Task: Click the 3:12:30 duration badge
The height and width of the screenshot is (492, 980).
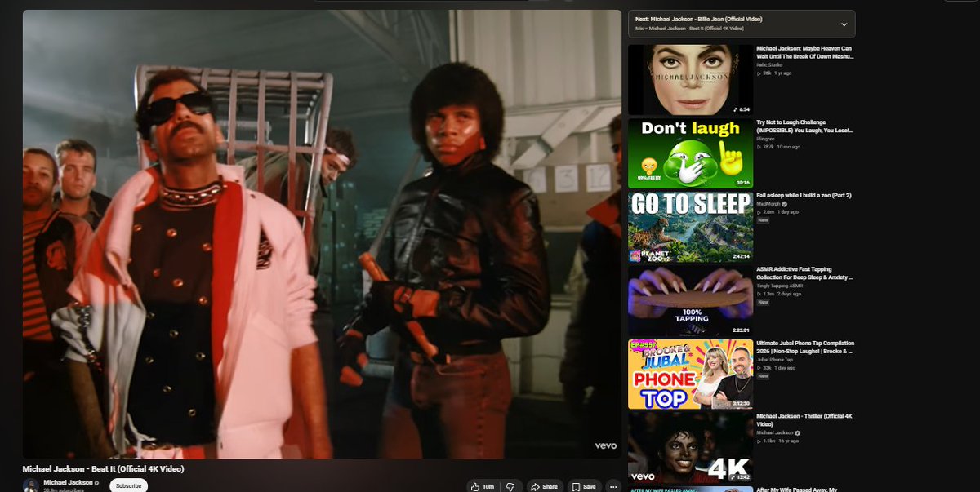Action: pos(740,403)
